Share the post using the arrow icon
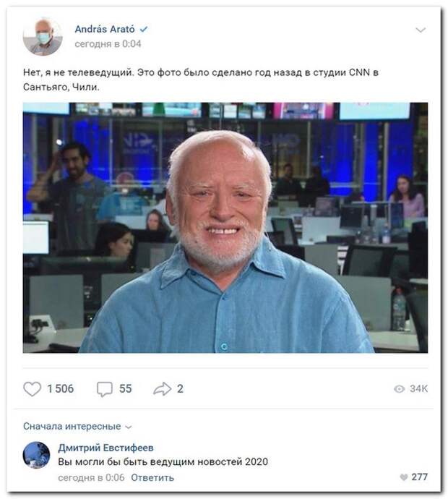Viewport: 448px width, 499px height. point(162,388)
